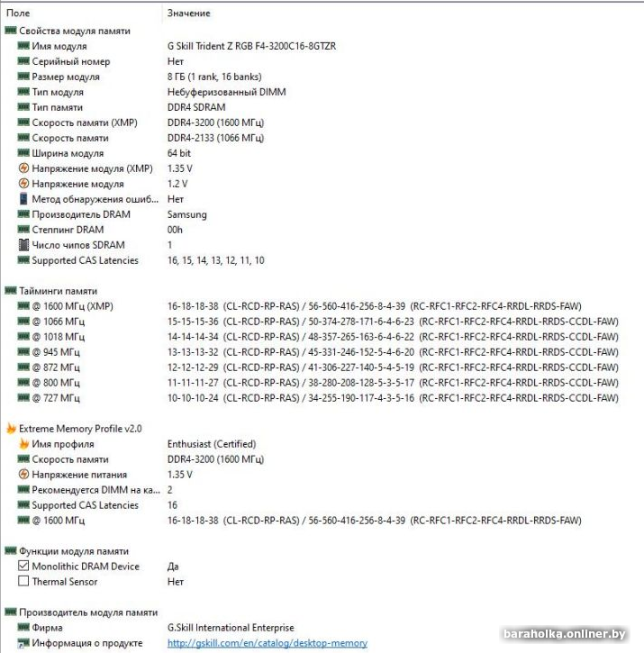Viewport: 644px width, 653px height.
Task: Click the memory icon for Свойства модуля памяти
Action: [x=11, y=31]
